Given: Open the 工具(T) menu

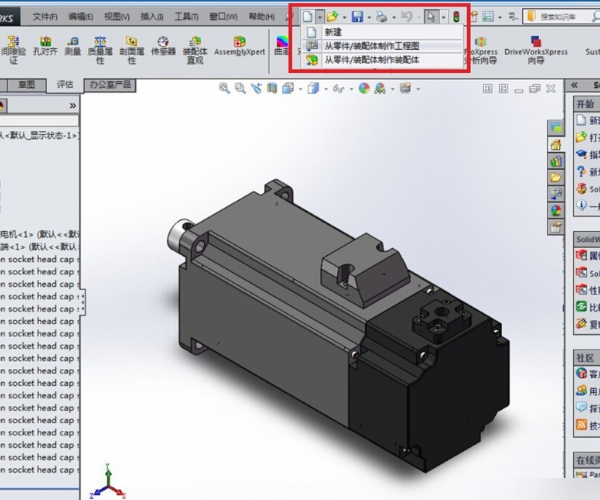Looking at the screenshot, I should (185, 16).
